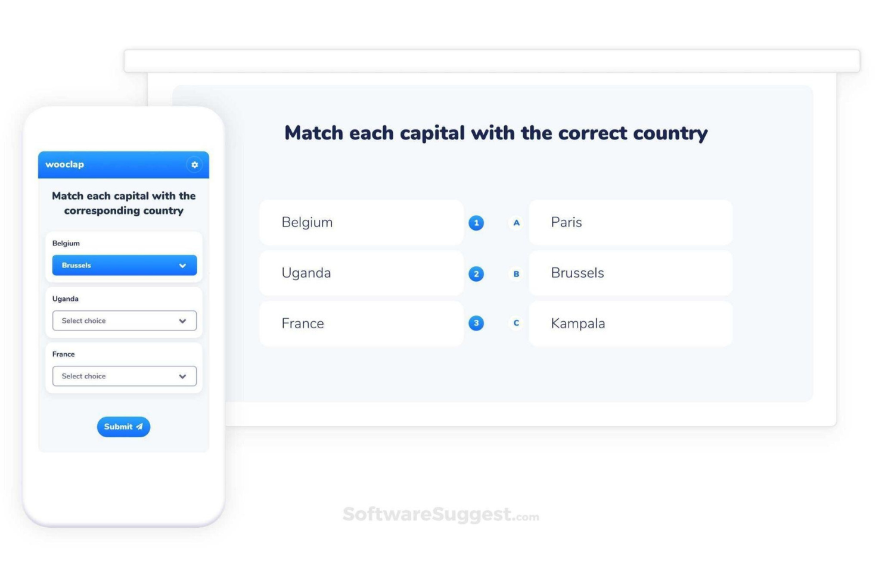Viewport: 882px width, 588px height.
Task: Select the Kampala answer card
Action: click(x=631, y=323)
